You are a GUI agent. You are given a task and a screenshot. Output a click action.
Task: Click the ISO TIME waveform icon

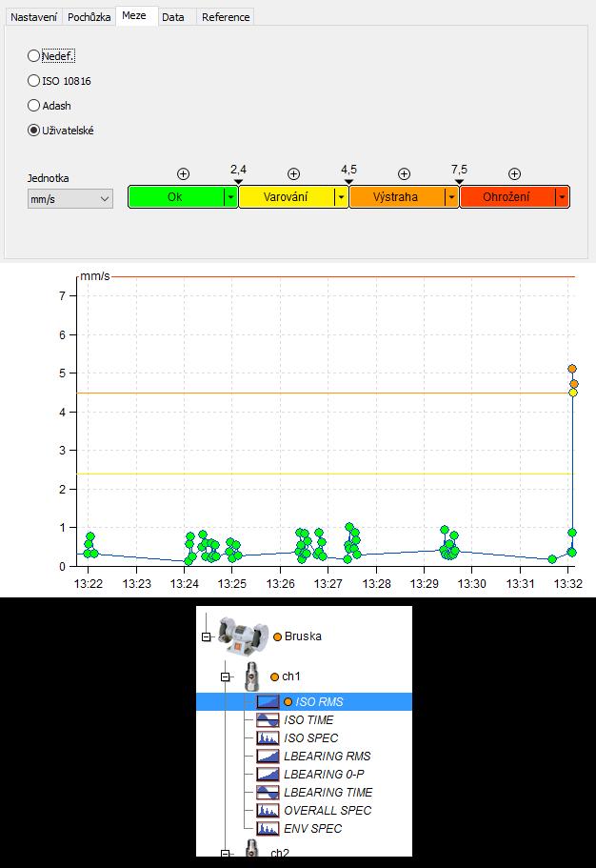click(268, 720)
